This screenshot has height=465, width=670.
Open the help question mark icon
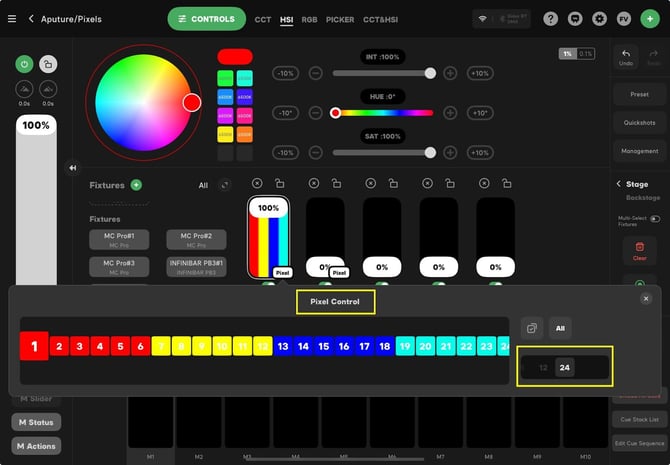click(550, 19)
